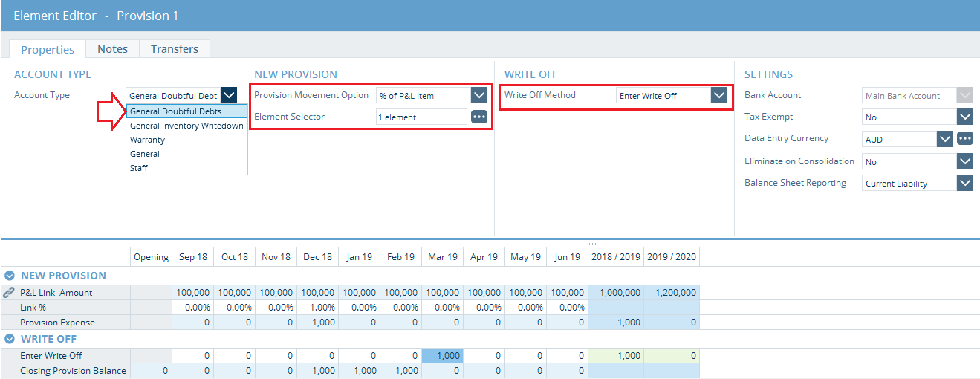Switch to the Transfers tab
The image size is (980, 379).
[x=174, y=49]
